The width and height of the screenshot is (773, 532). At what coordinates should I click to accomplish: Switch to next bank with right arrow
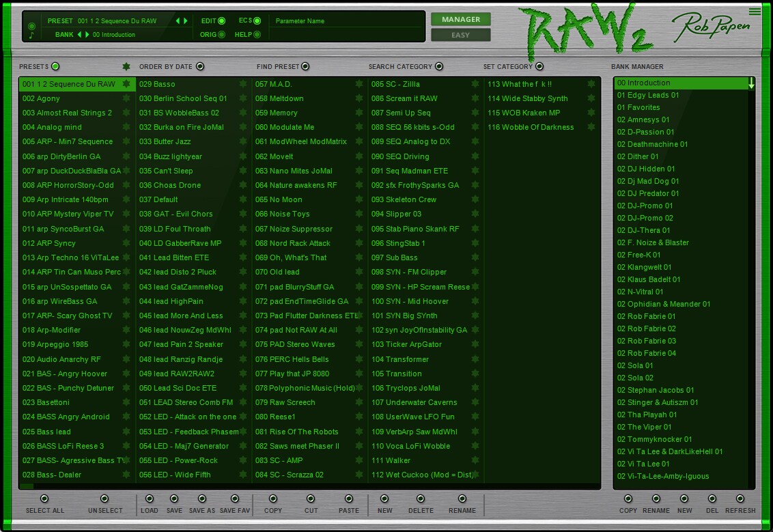[x=87, y=35]
